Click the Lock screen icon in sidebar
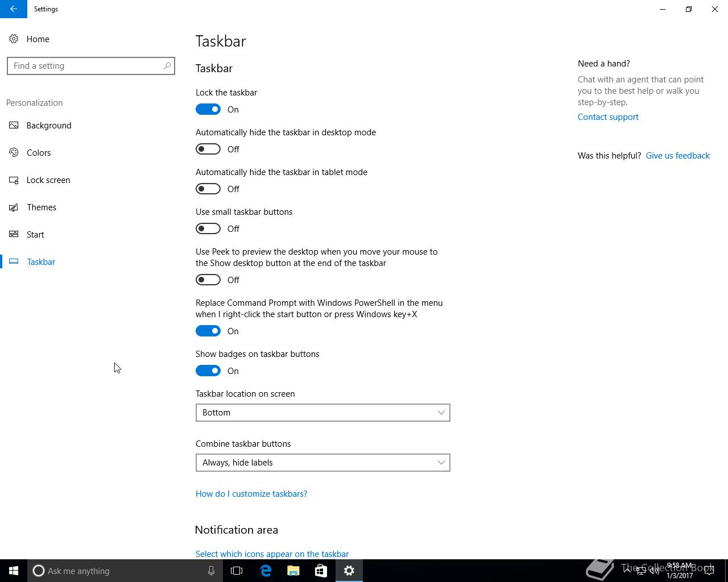 tap(14, 180)
